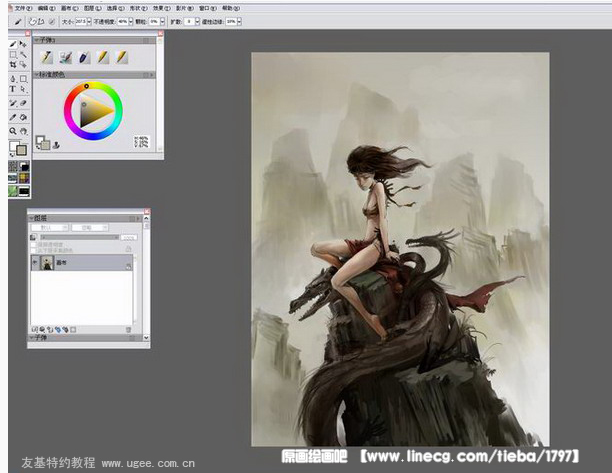Open layer commands button in layers footer
Image resolution: width=612 pixels, height=473 pixels.
[x=35, y=330]
